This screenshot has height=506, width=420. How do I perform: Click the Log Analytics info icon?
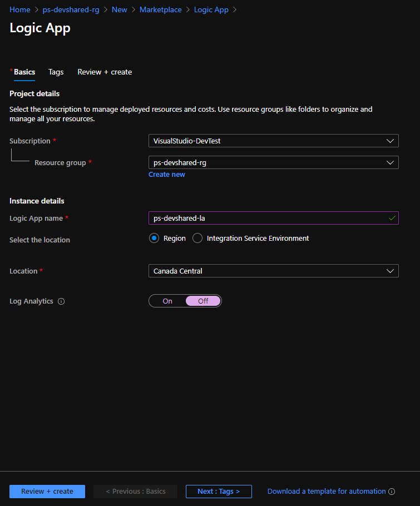(61, 301)
